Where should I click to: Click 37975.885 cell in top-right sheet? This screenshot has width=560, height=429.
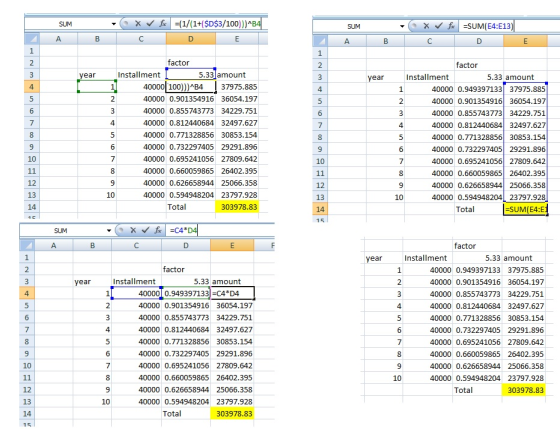[525, 89]
